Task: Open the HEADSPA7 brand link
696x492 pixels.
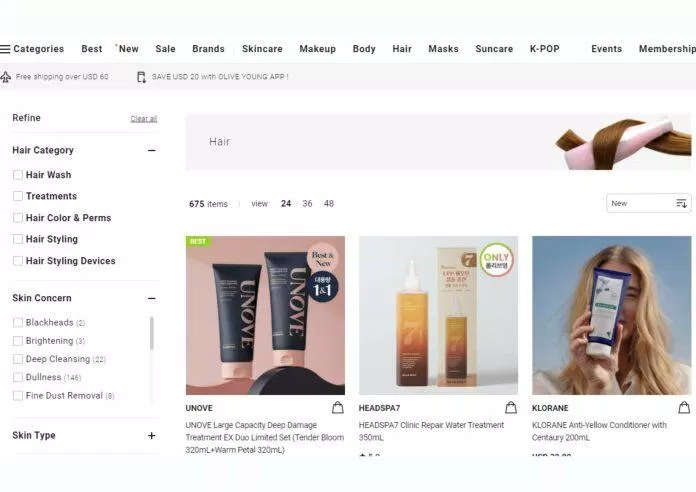Action: pos(379,408)
